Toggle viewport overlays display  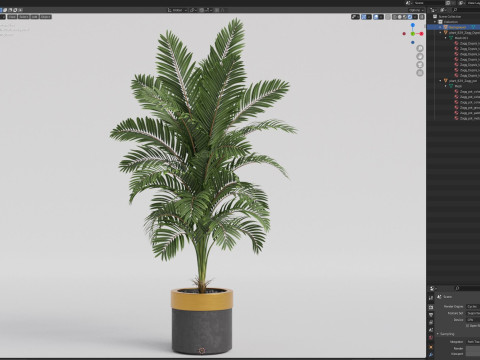coord(376,17)
